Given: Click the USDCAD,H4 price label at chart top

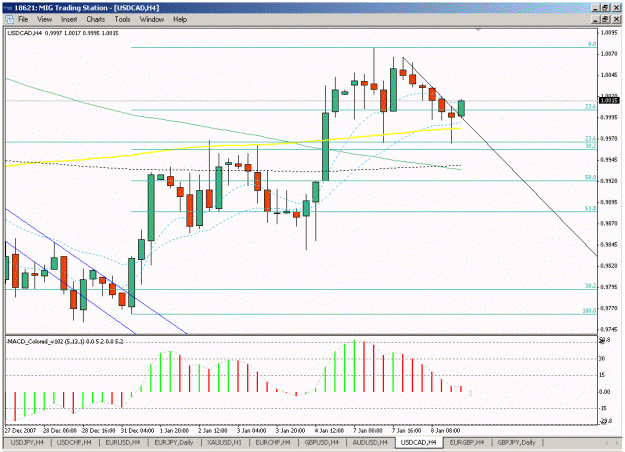Looking at the screenshot, I should [x=63, y=33].
